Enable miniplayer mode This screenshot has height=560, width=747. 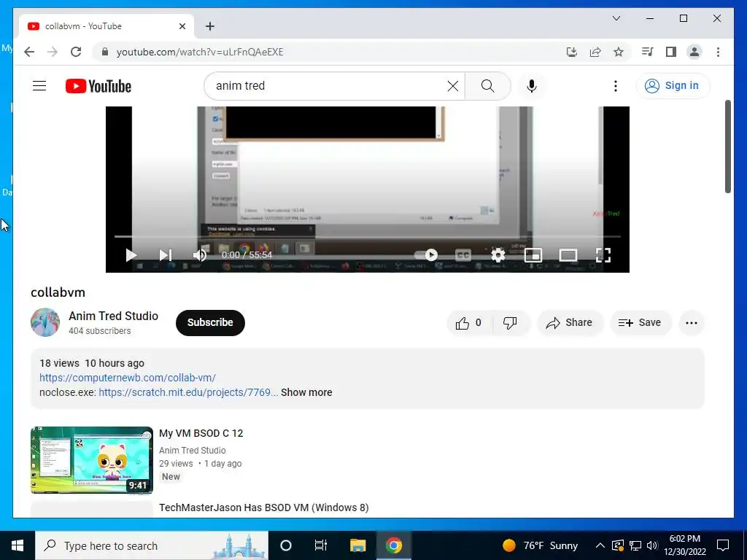pyautogui.click(x=533, y=255)
